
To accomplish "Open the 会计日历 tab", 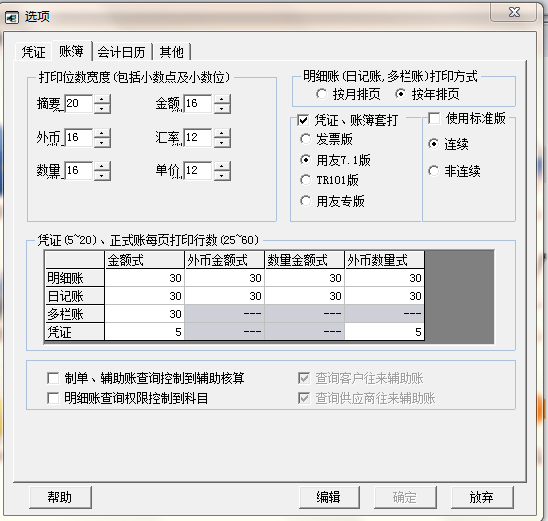I will tap(121, 52).
